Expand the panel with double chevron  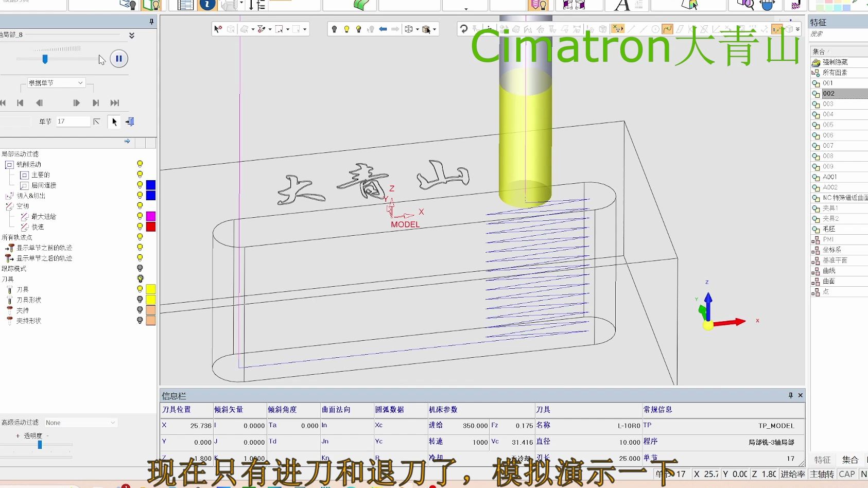pyautogui.click(x=132, y=35)
